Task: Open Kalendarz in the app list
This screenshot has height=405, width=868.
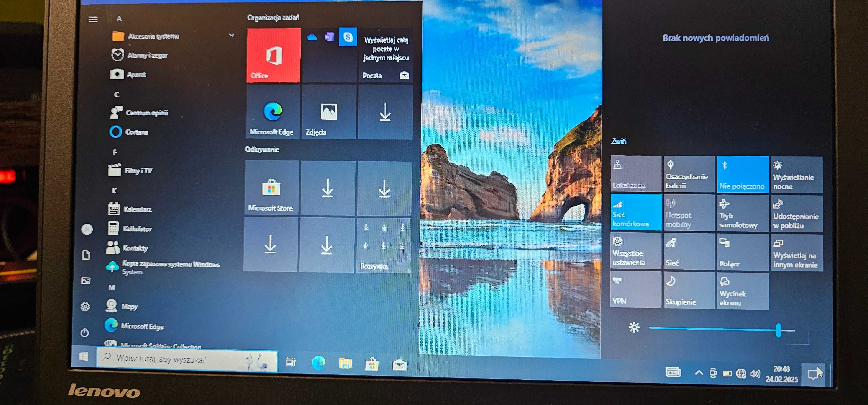Action: 129,209
